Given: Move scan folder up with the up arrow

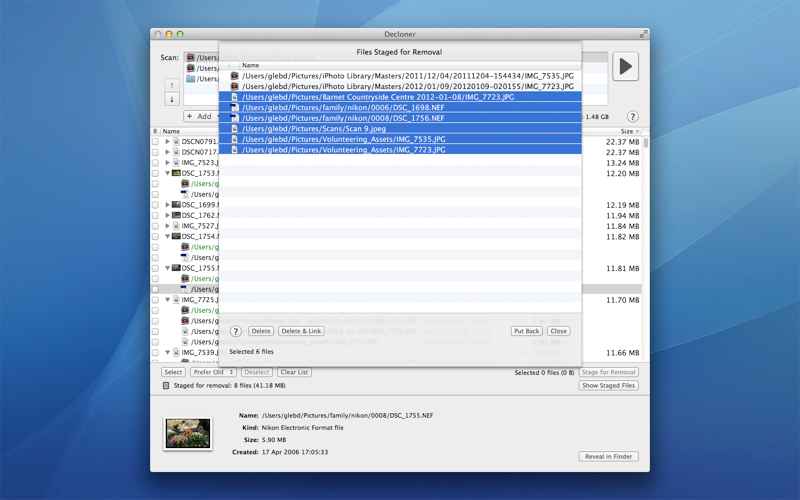Looking at the screenshot, I should point(172,85).
